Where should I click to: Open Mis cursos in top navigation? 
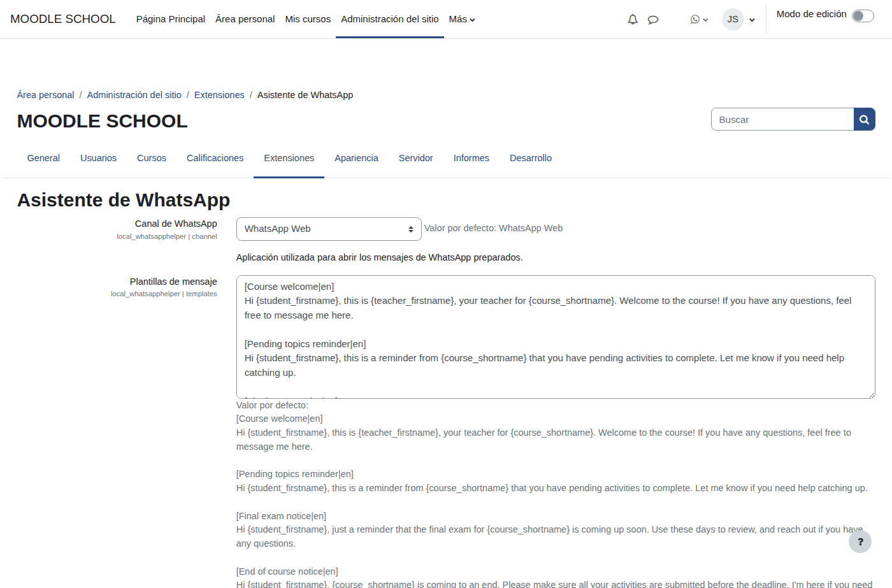(308, 19)
